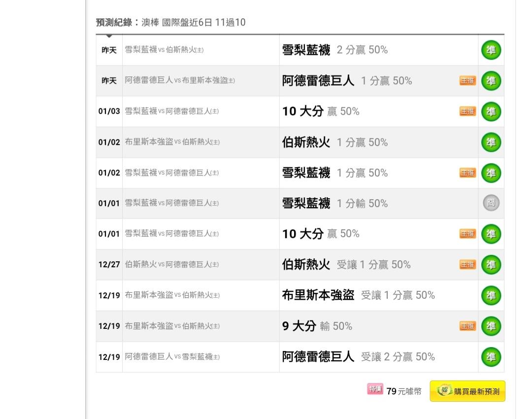Click 主推 badge on 9 大分 輸 row
532x419 pixels.
[x=467, y=326]
